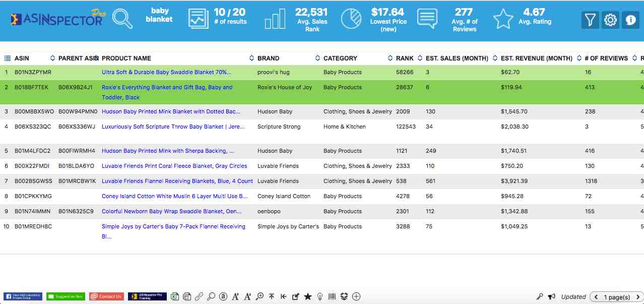Screen dimensions: 644x304
Task: Go to the previous page arrow
Action: (597, 297)
